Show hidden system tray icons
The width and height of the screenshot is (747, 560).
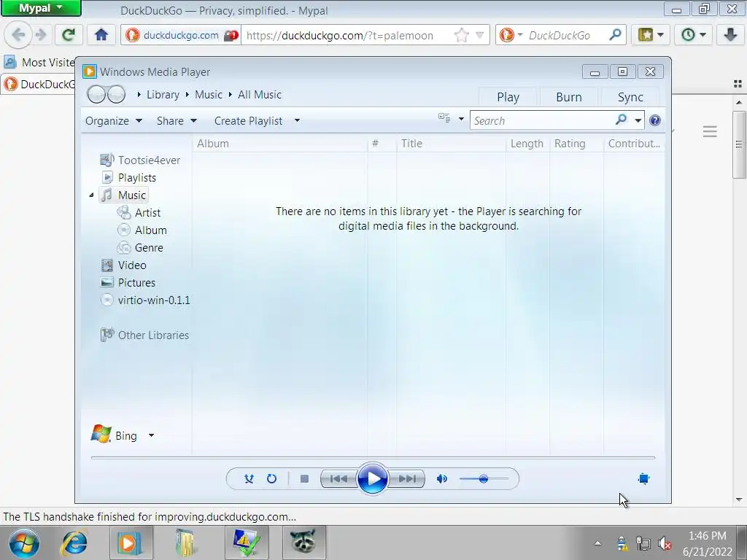coord(597,543)
